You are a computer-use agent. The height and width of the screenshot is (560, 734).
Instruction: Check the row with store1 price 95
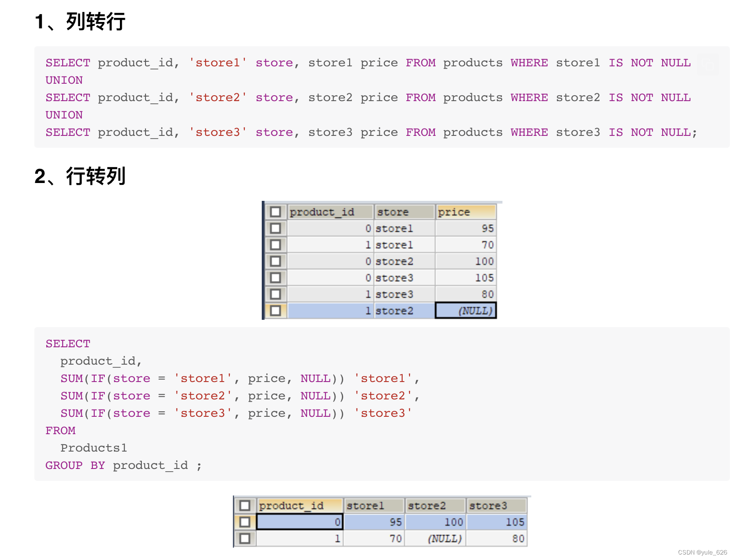[x=275, y=228]
